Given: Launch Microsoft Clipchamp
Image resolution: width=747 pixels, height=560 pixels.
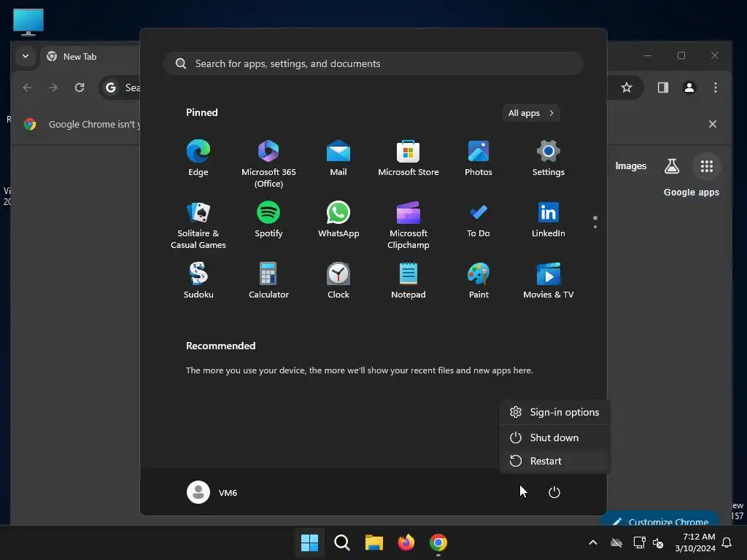Looking at the screenshot, I should point(409,225).
